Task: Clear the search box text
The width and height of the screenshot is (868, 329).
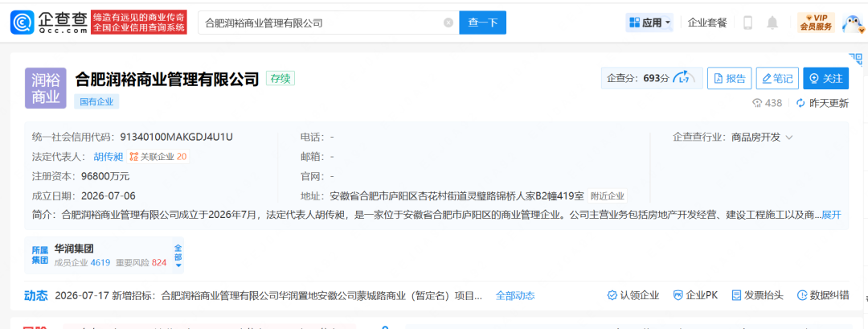Action: click(x=448, y=23)
